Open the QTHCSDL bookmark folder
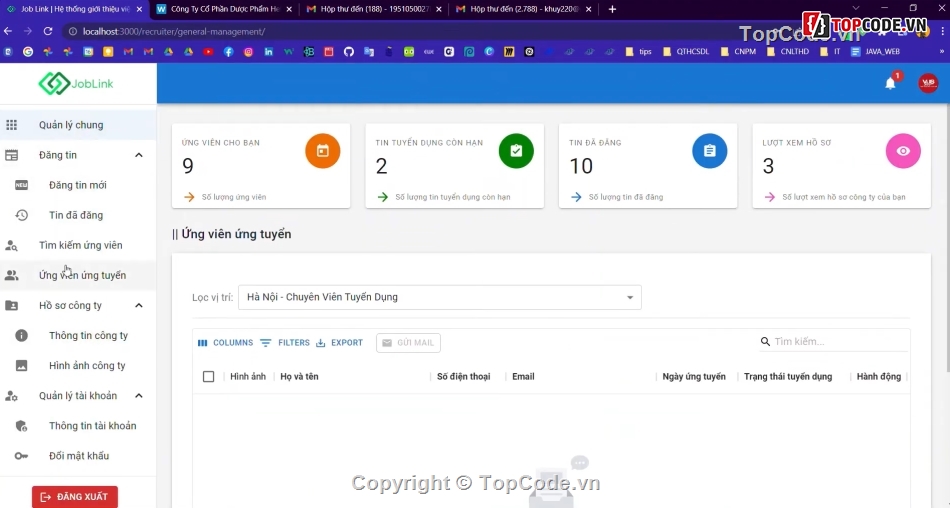The height and width of the screenshot is (508, 950). click(686, 52)
